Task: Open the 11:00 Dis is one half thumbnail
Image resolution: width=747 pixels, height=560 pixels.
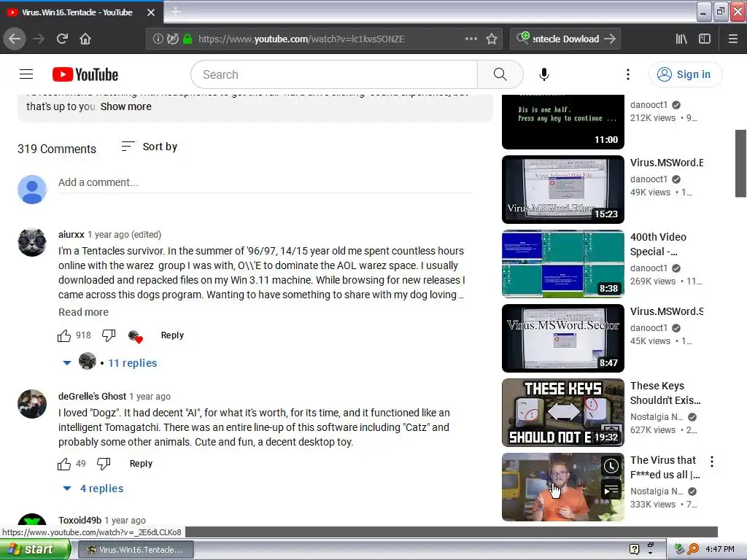Action: pyautogui.click(x=562, y=122)
